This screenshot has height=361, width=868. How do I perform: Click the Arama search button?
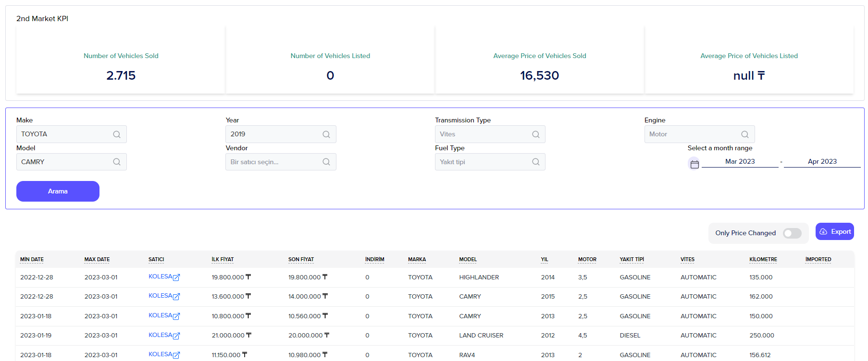coord(58,191)
